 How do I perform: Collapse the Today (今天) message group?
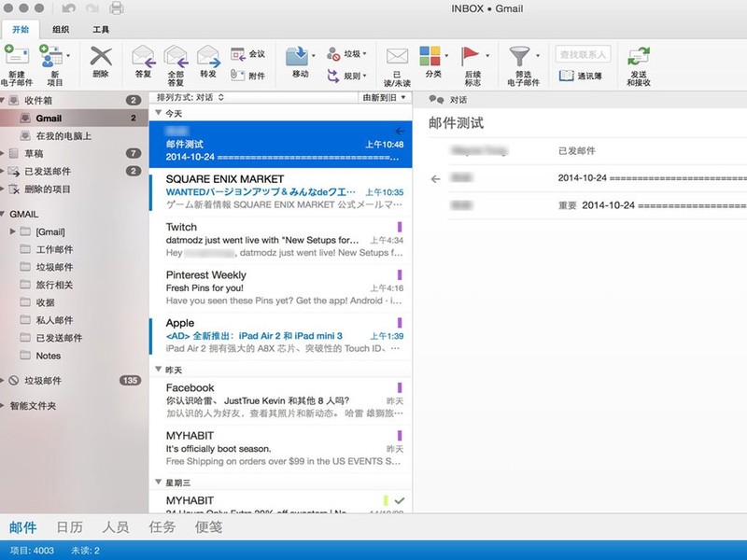[158, 113]
